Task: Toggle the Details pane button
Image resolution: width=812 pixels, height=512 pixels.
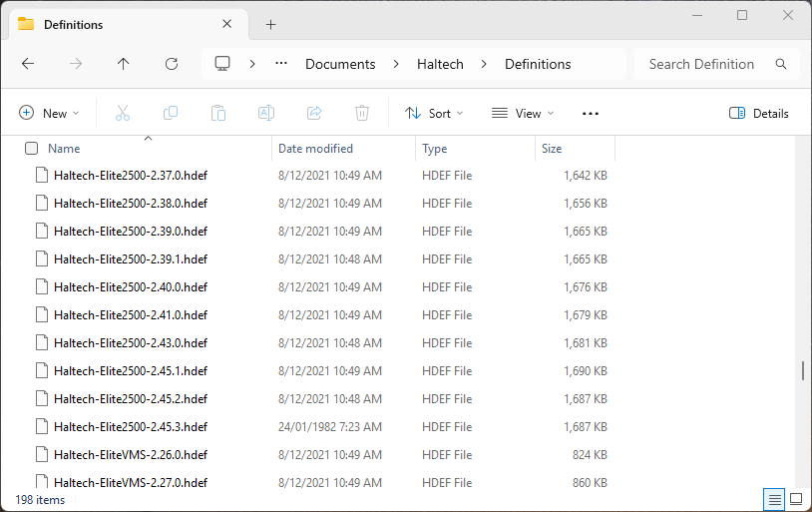Action: tap(759, 114)
